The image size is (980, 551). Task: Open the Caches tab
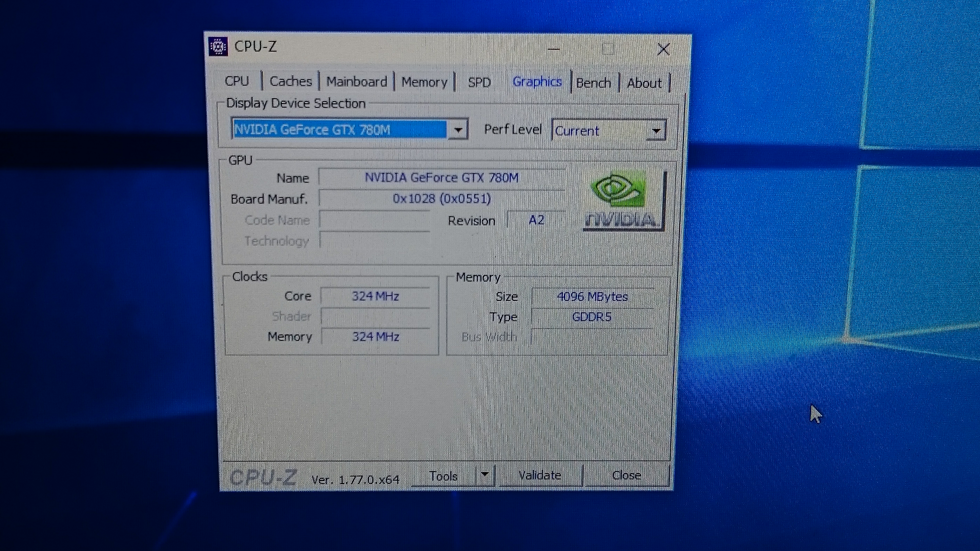[x=291, y=81]
